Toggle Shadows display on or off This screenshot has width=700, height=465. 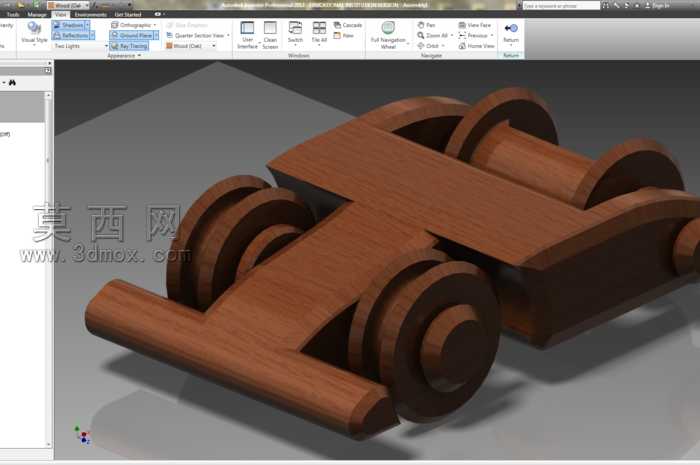click(68, 25)
